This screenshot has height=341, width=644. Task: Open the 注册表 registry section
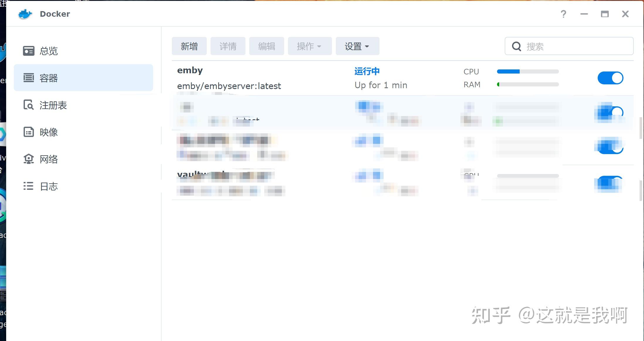point(53,105)
